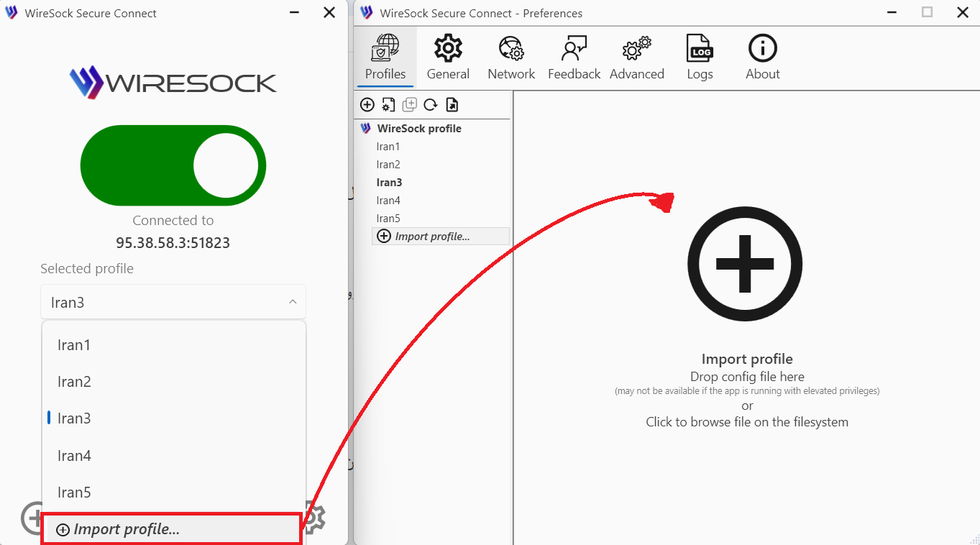This screenshot has height=545, width=980.
Task: Switch to the General preferences tab
Action: 448,57
